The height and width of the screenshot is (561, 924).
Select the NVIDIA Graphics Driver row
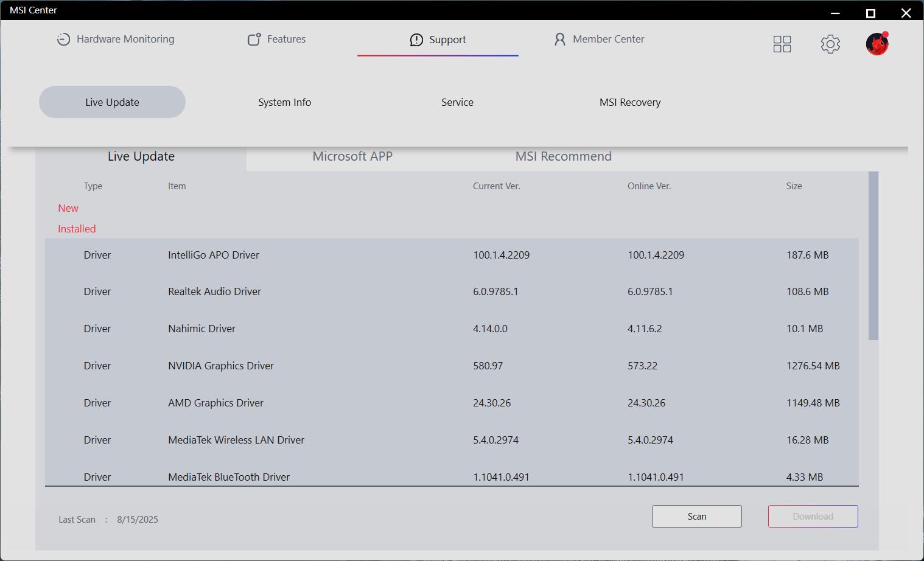(x=452, y=366)
